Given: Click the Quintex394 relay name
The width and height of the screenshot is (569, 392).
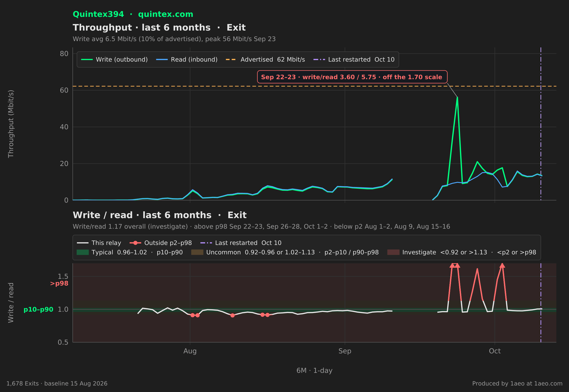Looking at the screenshot, I should [x=98, y=14].
